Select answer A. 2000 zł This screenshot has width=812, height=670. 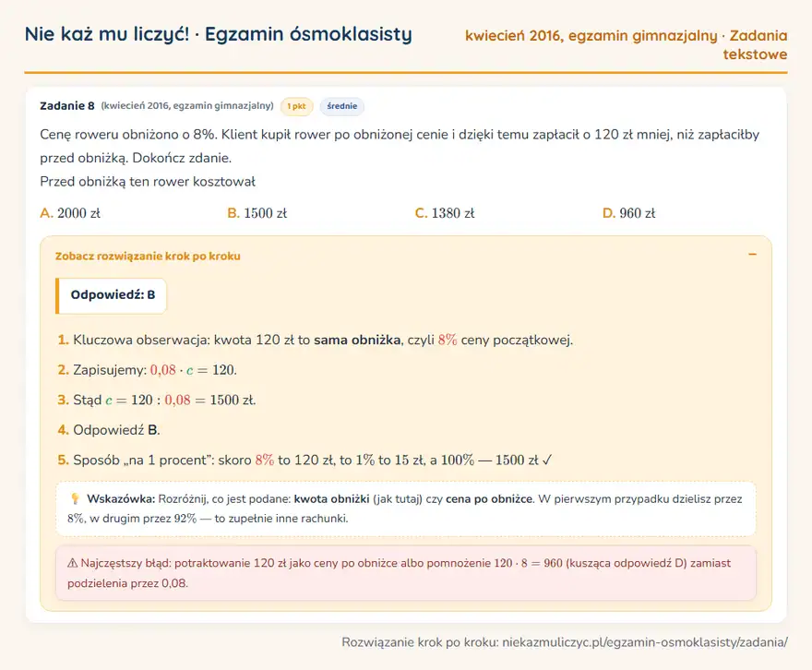70,213
